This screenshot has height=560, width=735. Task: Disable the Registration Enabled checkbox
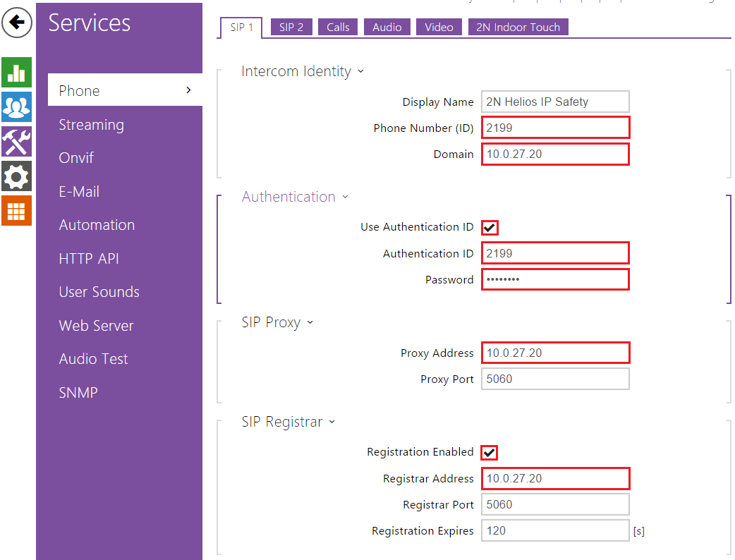click(490, 453)
